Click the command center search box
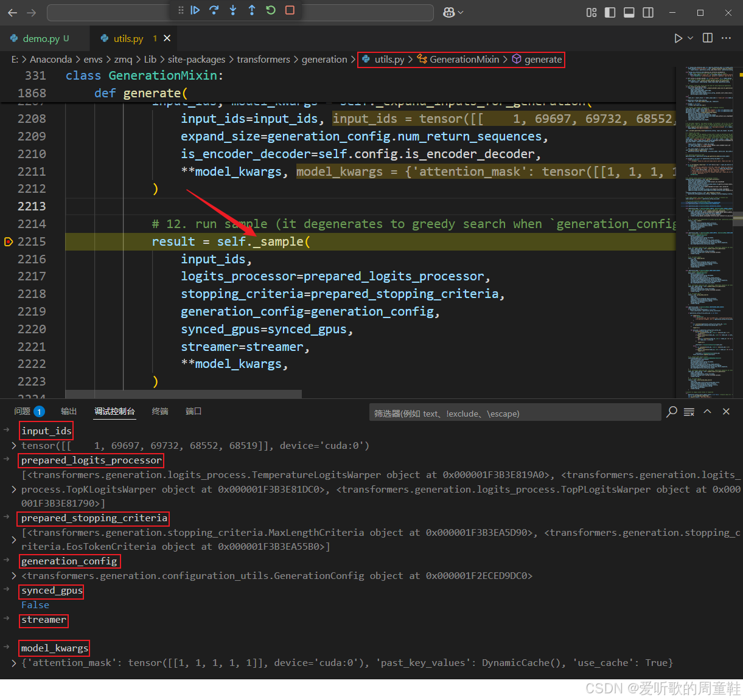 tap(240, 12)
